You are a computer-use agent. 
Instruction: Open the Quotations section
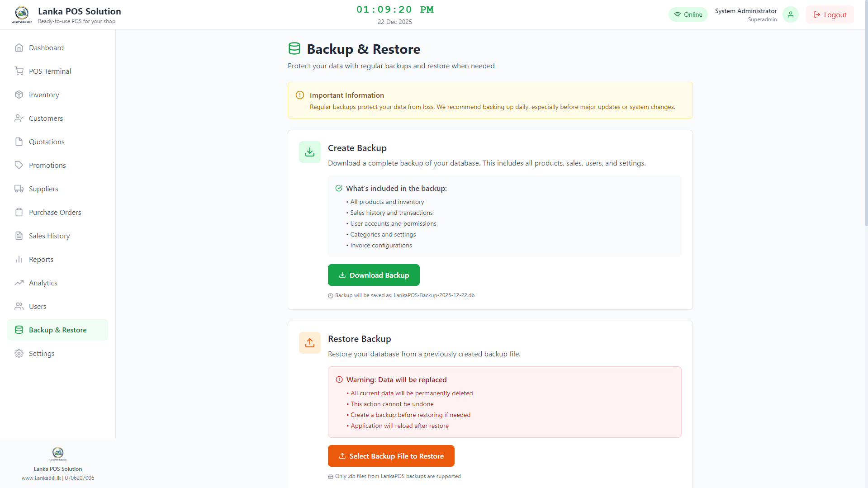tap(46, 142)
